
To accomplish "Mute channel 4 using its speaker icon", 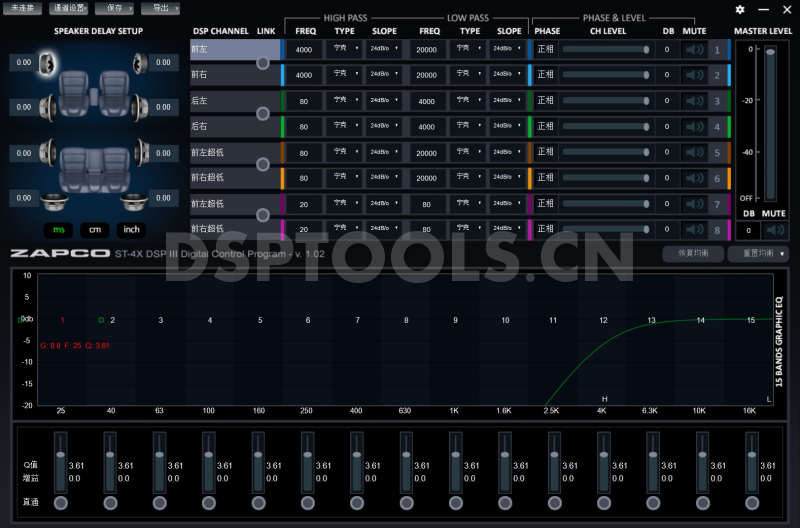I will [x=694, y=127].
